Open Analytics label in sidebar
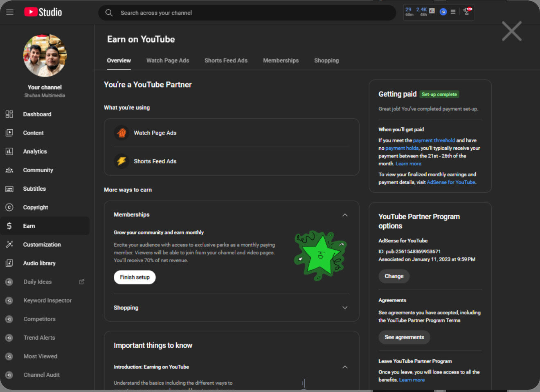Image resolution: width=540 pixels, height=392 pixels. [35, 151]
